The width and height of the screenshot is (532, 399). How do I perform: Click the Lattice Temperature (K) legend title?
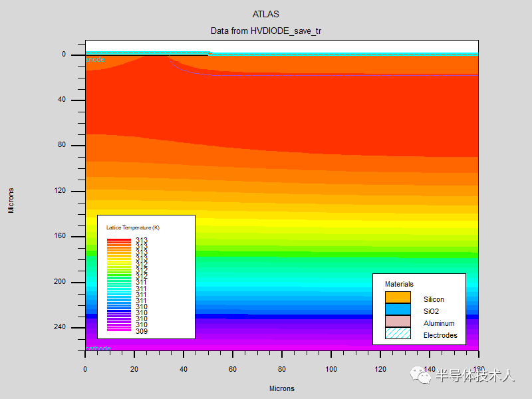coord(133,227)
